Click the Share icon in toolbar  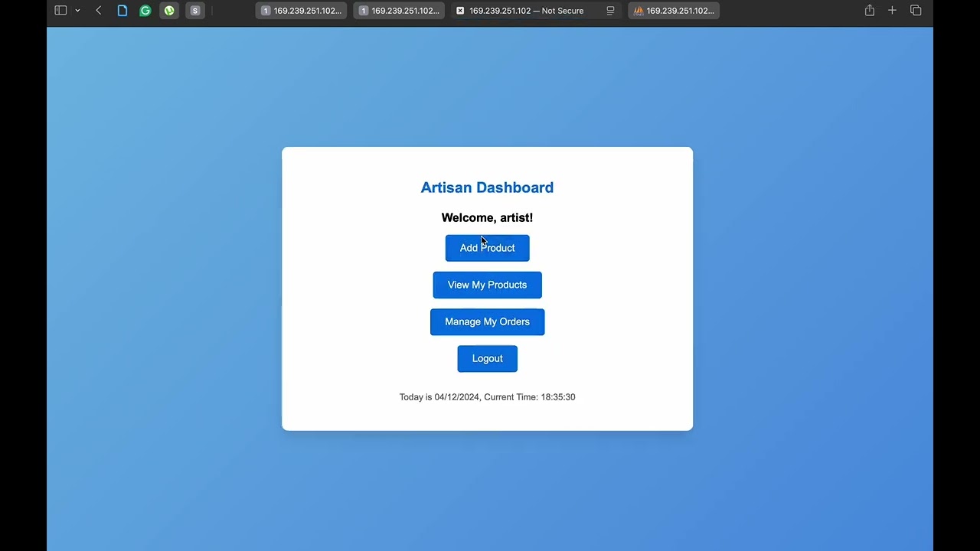(x=870, y=11)
